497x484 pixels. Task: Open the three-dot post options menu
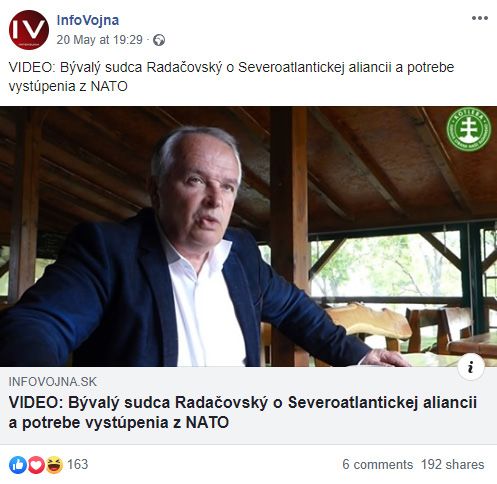coord(480,18)
